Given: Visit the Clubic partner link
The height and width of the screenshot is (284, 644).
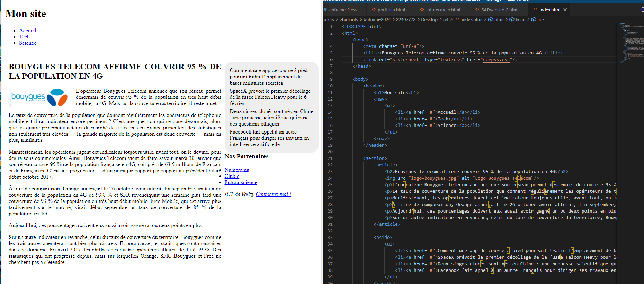Looking at the screenshot, I should tap(232, 176).
